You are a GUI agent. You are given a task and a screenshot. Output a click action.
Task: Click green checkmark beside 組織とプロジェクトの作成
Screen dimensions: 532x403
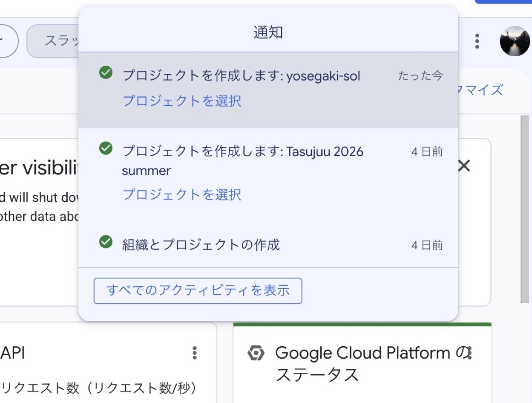106,242
